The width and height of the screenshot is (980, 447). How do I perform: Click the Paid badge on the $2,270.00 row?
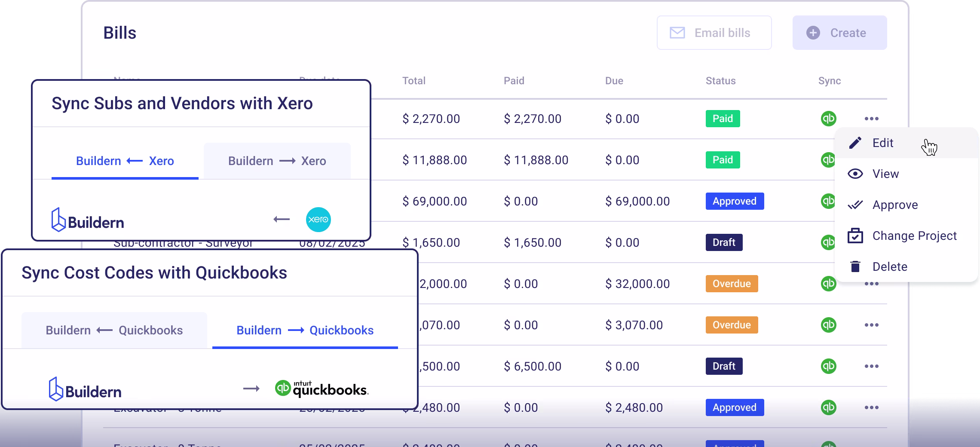[723, 119]
